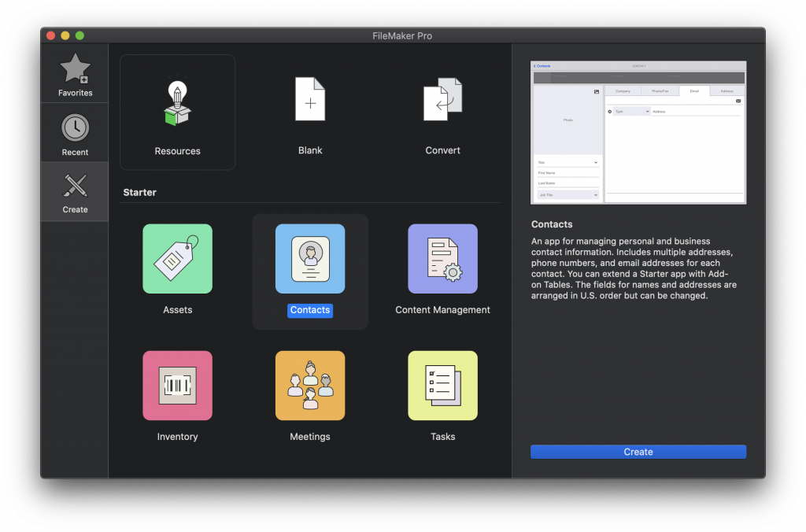Open the Type dropdown in preview
Viewport: 806px width, 532px height.
click(x=631, y=112)
